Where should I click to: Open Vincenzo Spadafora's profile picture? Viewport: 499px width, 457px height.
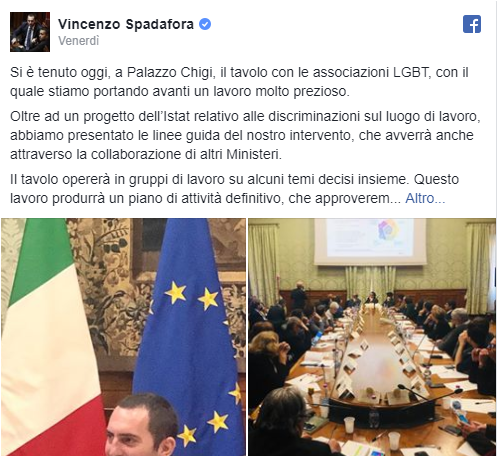tap(30, 32)
